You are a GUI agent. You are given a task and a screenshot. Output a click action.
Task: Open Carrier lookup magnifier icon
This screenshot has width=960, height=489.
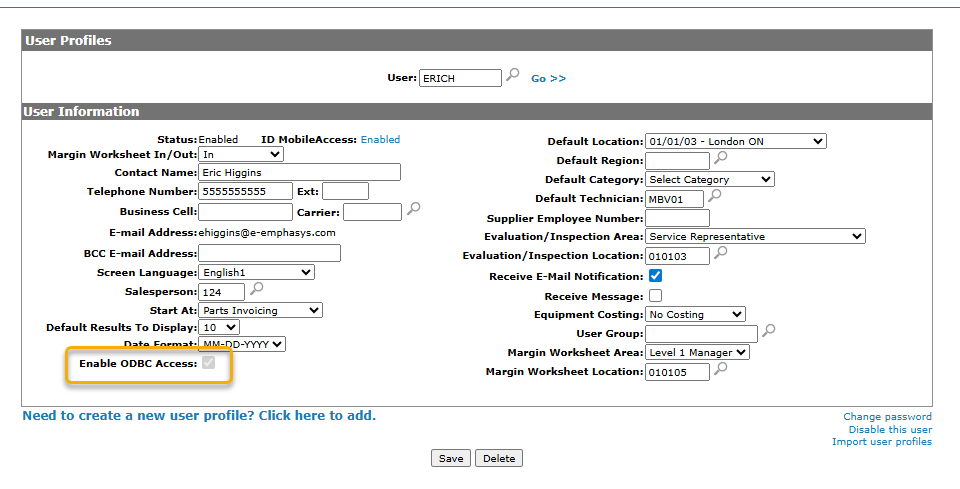coord(413,210)
